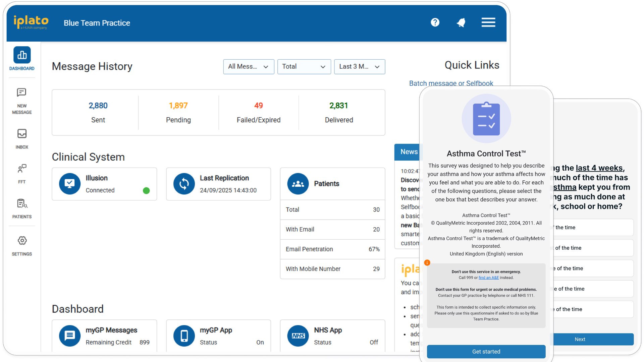Click the Email Penetration row

(x=332, y=249)
